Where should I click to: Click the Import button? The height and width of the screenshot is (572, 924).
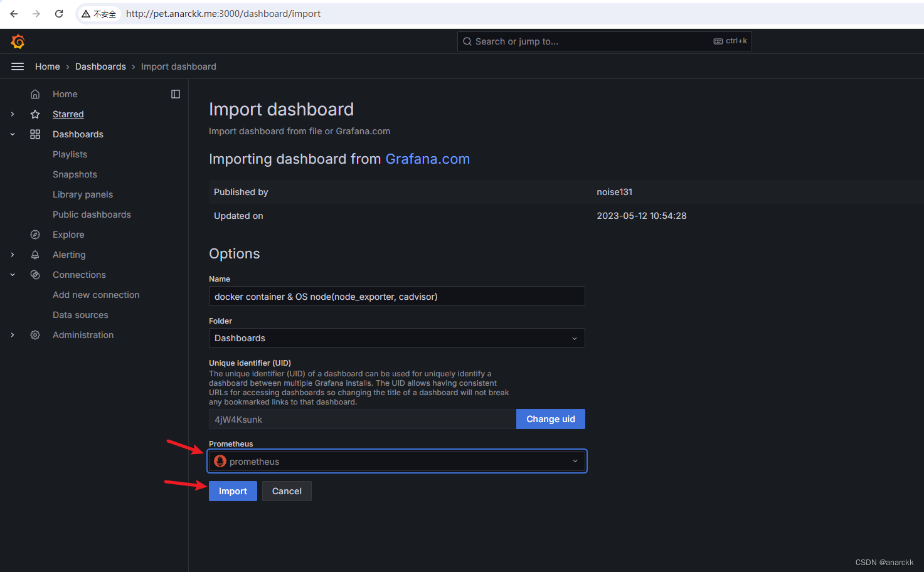233,491
